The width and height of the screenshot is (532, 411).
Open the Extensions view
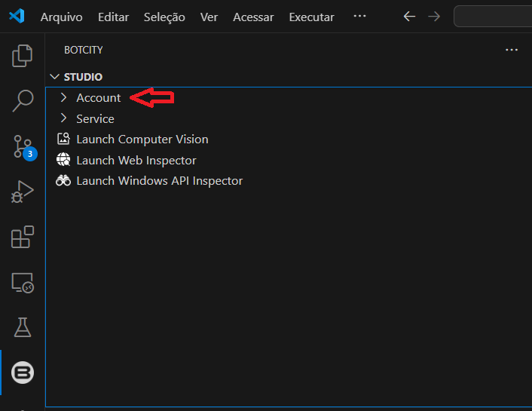point(23,237)
